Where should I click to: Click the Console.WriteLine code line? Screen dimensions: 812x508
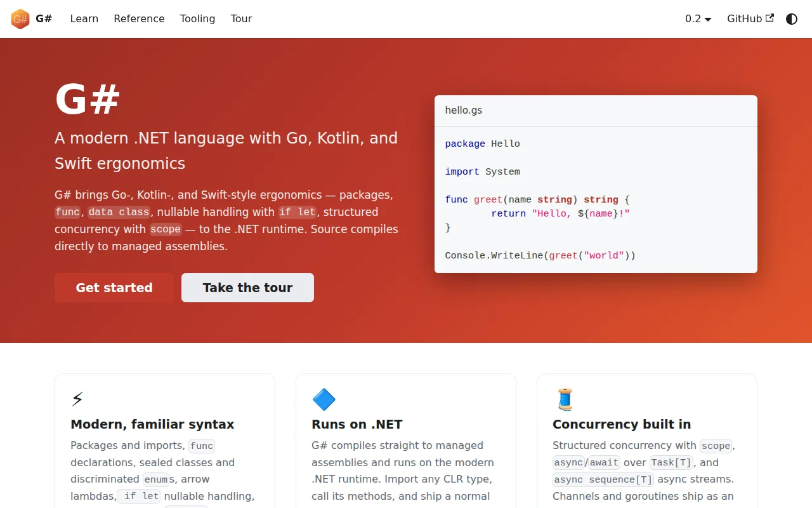coord(540,256)
